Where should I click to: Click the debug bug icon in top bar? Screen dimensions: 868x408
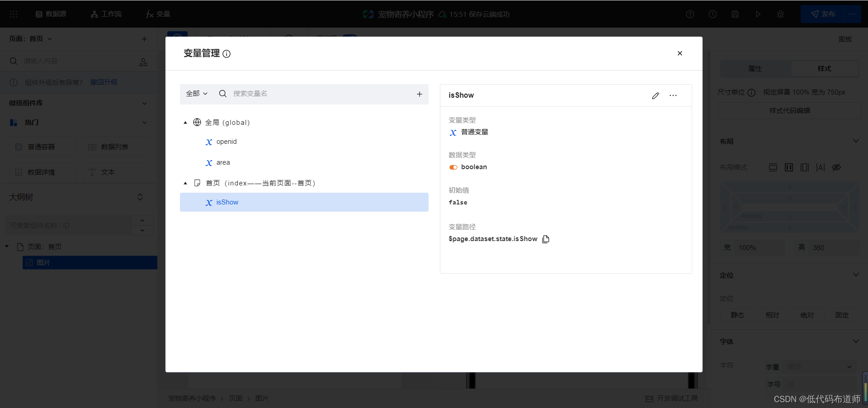[x=780, y=14]
